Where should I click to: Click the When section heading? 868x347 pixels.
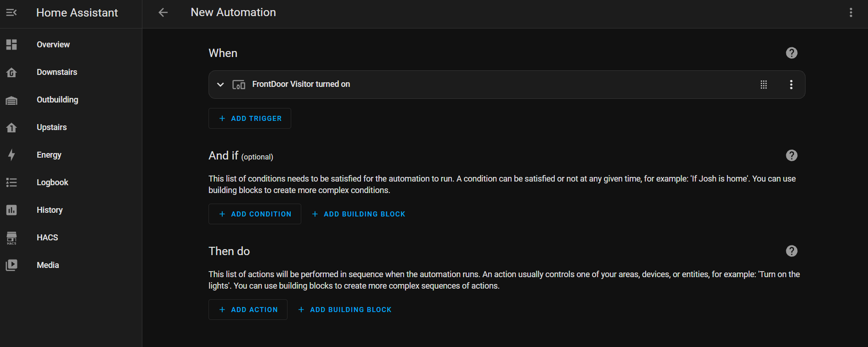223,53
